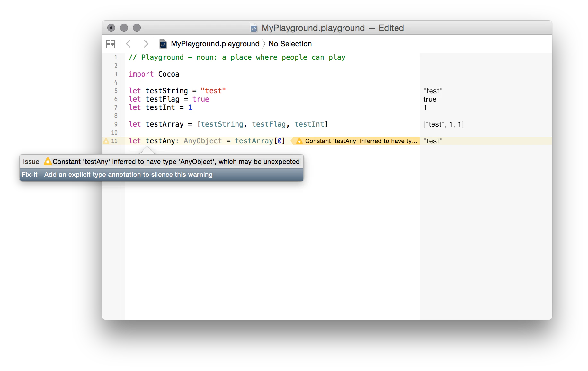Place cursor on testString declaration
The image size is (588, 371).
[166, 91]
